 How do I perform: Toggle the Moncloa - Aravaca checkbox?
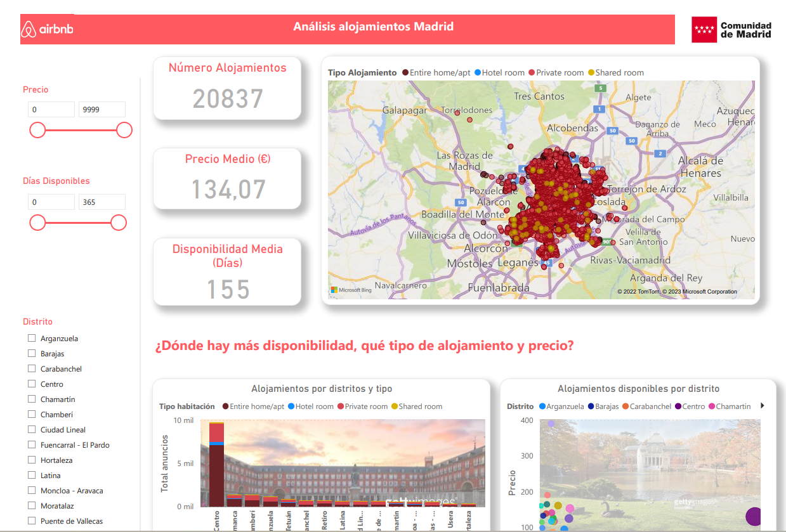(32, 491)
